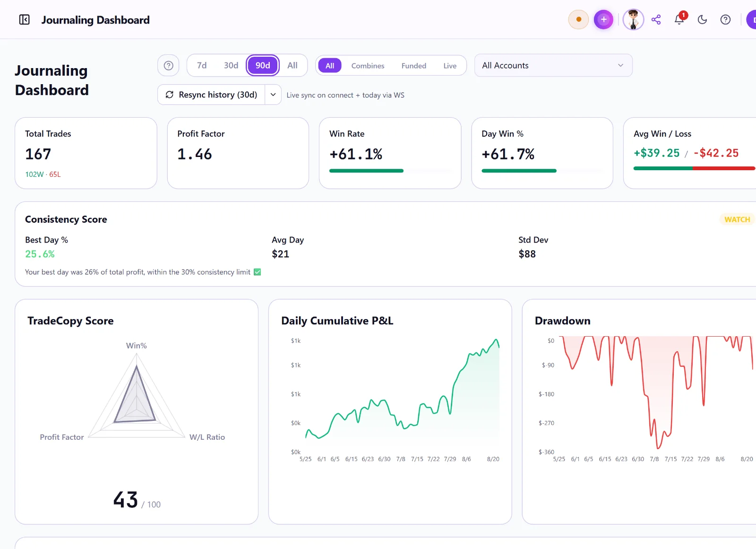Viewport: 756px width, 549px height.
Task: Open the notifications bell
Action: pos(679,19)
